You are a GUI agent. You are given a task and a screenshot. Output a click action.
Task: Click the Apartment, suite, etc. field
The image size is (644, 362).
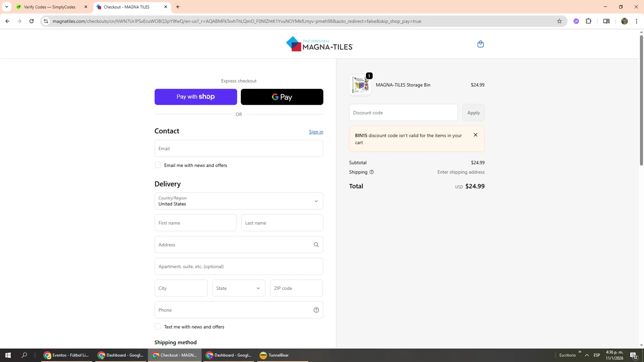[239, 266]
